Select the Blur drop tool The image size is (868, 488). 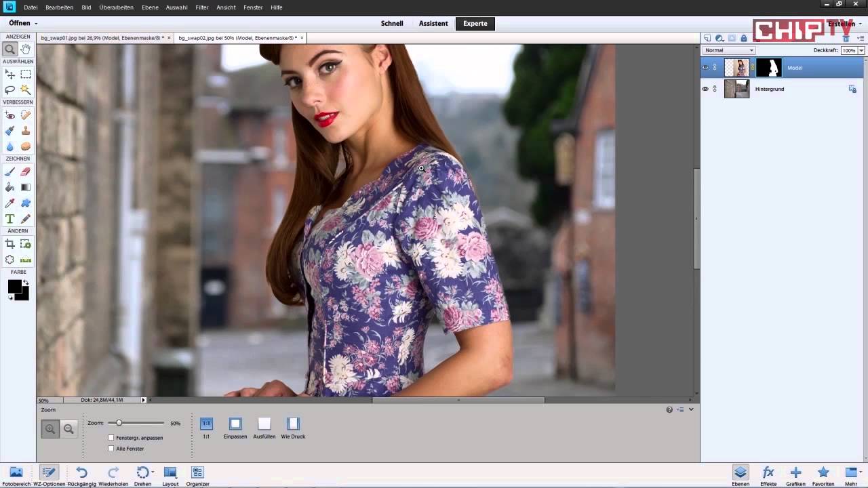(x=10, y=146)
